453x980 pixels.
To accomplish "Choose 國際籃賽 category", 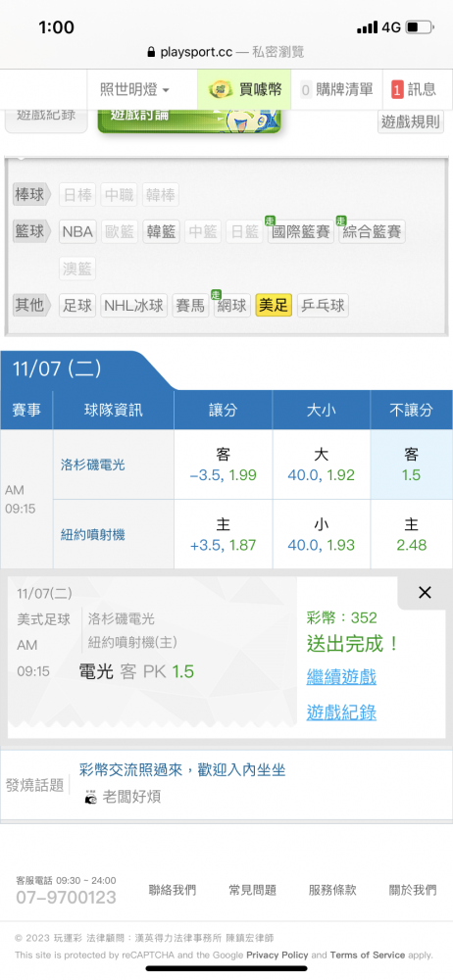I will click(301, 232).
